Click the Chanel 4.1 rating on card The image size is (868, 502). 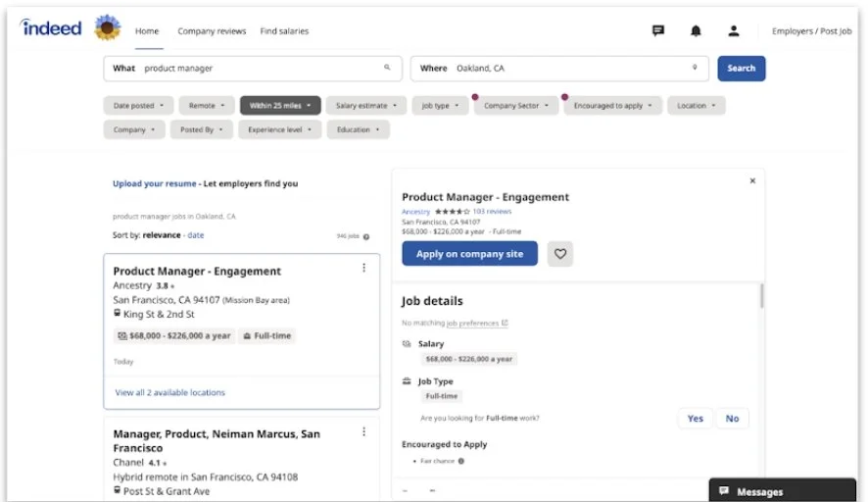pyautogui.click(x=157, y=463)
